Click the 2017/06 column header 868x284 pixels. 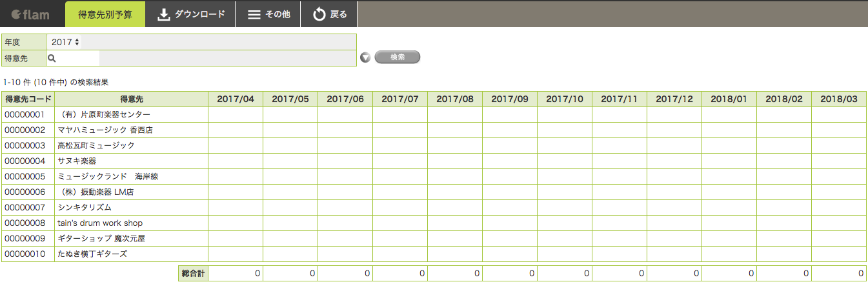point(345,99)
